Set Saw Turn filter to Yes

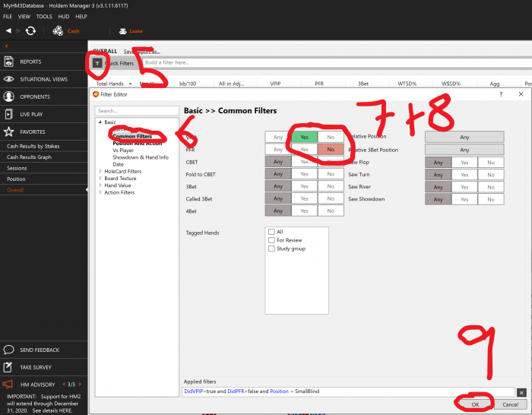click(x=464, y=175)
